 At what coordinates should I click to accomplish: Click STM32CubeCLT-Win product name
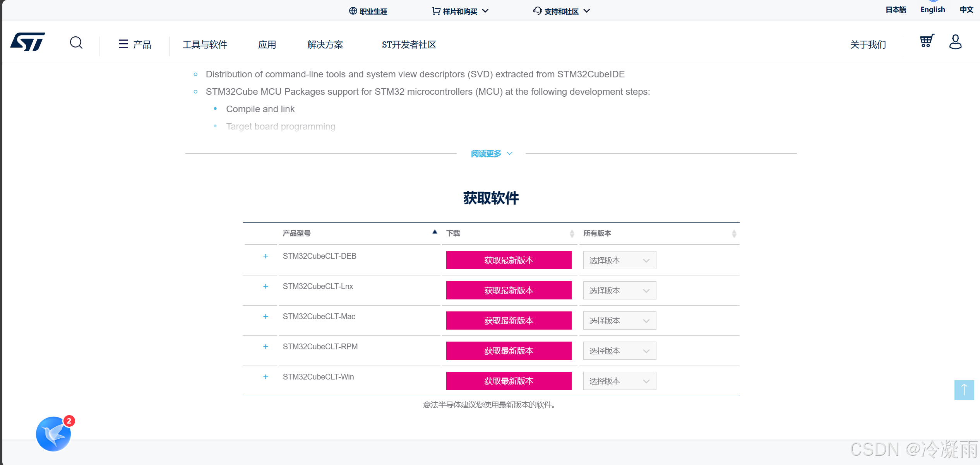pyautogui.click(x=318, y=377)
